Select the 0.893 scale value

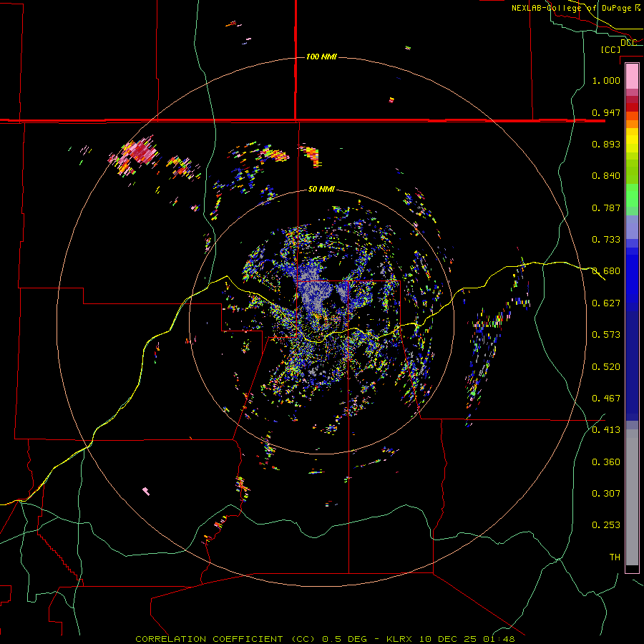(606, 144)
